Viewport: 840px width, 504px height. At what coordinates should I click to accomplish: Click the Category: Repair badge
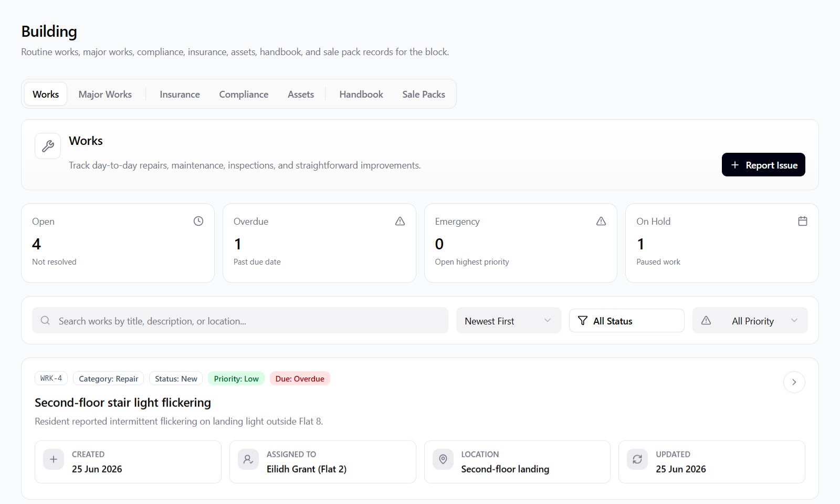pos(108,379)
